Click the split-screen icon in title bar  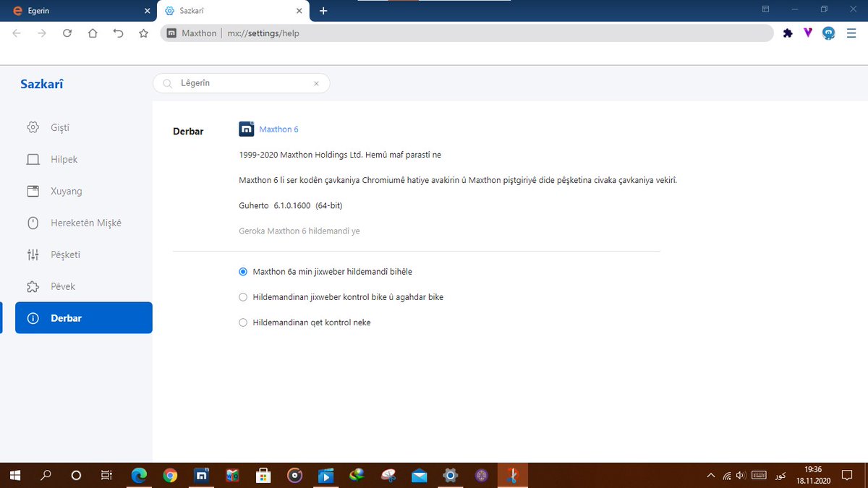(765, 9)
